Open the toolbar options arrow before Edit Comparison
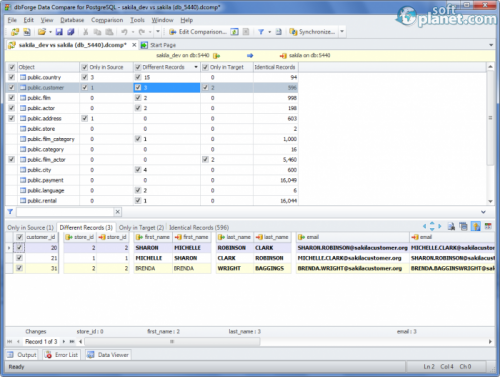This screenshot has width=500, height=377. 158,32
